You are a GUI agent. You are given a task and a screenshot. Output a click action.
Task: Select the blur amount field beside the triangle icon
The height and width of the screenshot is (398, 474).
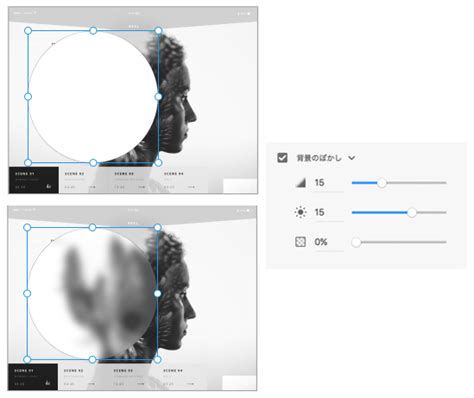pos(328,183)
